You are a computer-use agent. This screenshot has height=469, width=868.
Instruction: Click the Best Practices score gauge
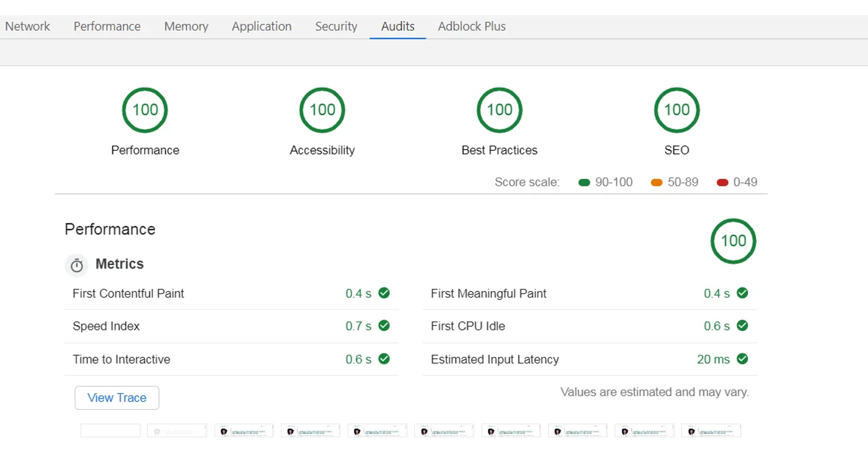(x=499, y=110)
